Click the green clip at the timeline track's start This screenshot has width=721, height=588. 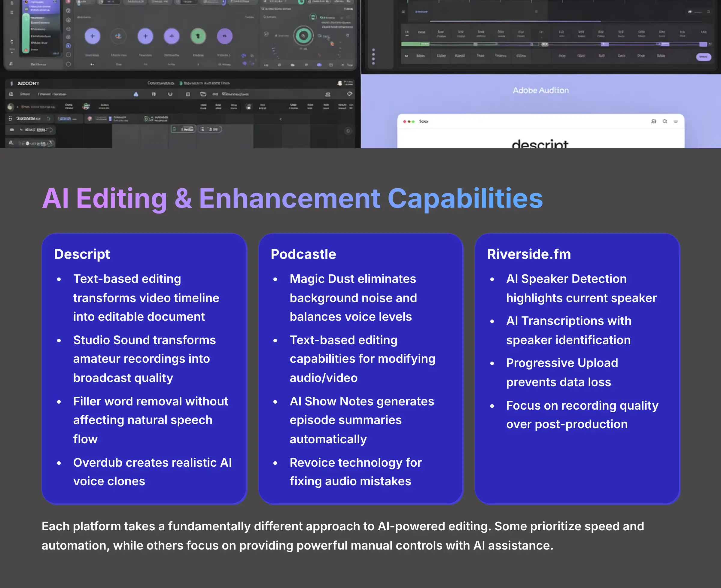pyautogui.click(x=415, y=44)
